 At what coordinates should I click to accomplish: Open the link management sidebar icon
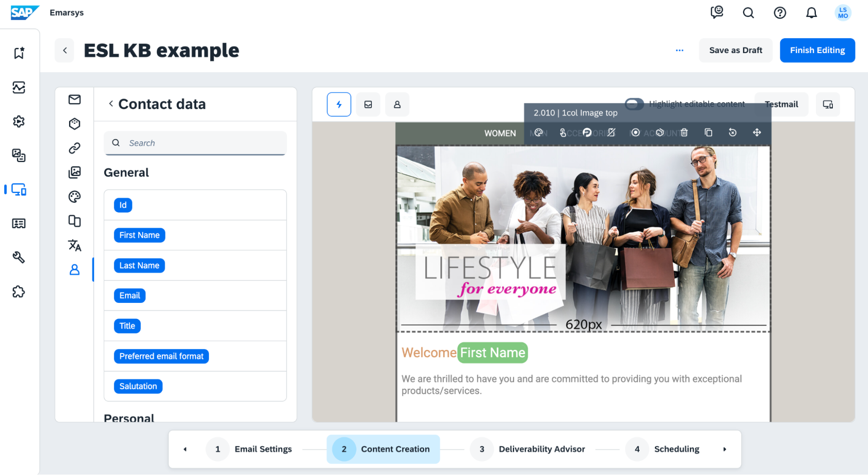pyautogui.click(x=75, y=148)
